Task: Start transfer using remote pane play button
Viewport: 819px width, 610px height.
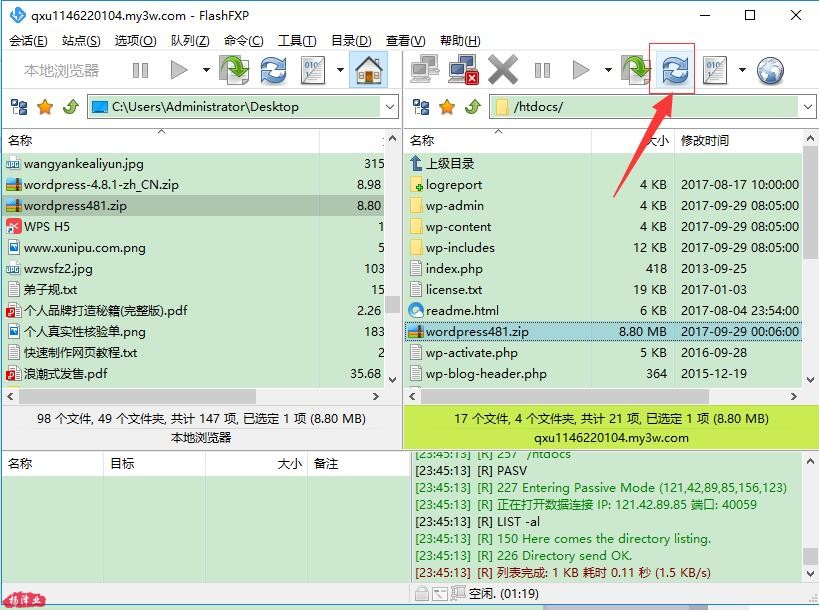Action: (x=581, y=70)
